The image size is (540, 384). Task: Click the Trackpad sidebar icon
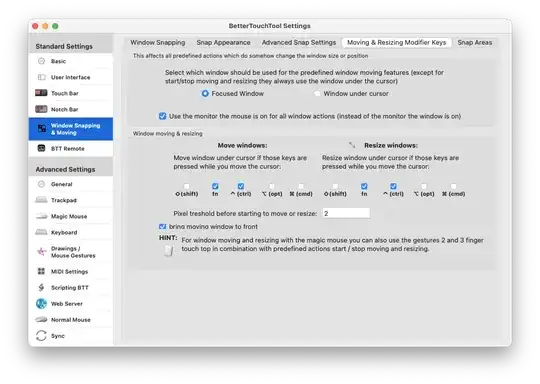(41, 200)
